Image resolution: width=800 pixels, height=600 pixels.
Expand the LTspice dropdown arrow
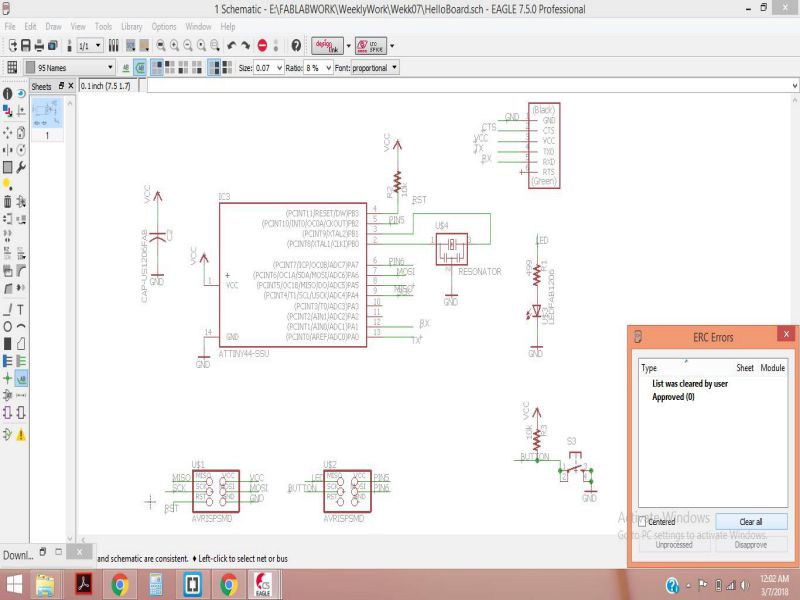tap(392, 45)
